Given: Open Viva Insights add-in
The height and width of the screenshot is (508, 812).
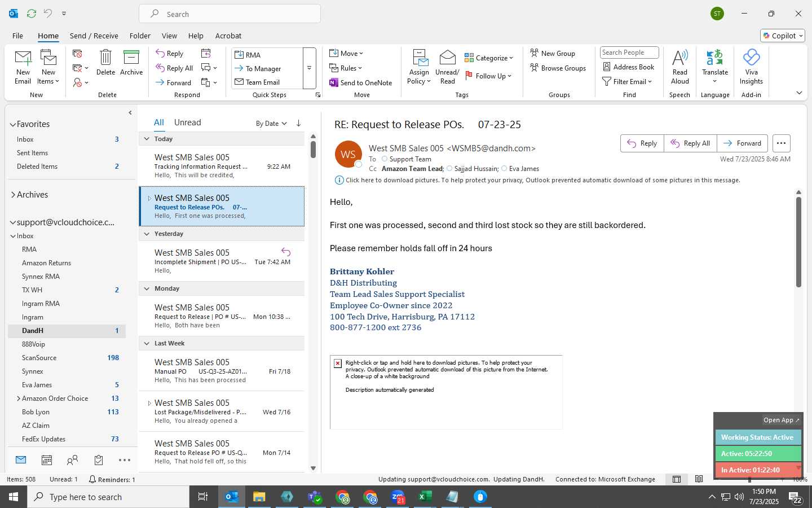Looking at the screenshot, I should [x=751, y=67].
